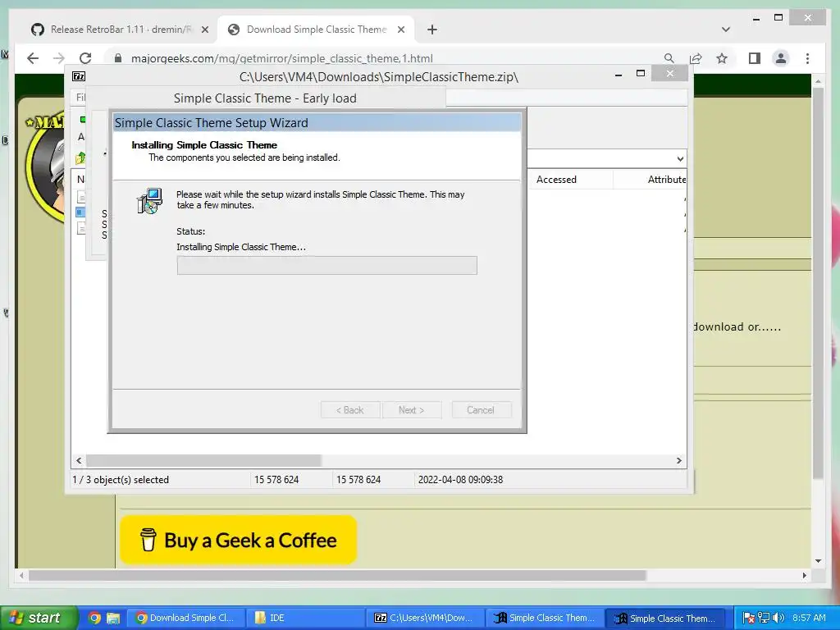
Task: Click 7-Zip up-folder toolbar icon
Action: coord(80,158)
